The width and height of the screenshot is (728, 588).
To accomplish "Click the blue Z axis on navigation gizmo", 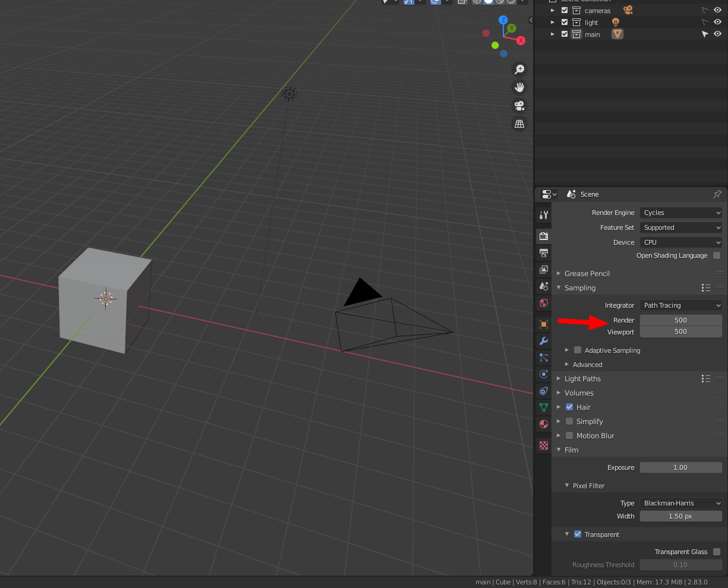I will (503, 20).
